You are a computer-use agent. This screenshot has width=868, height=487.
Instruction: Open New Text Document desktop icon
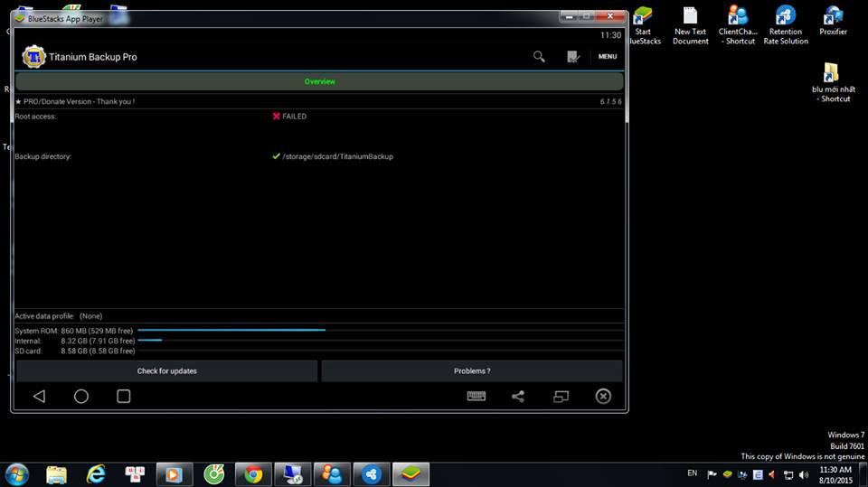[x=690, y=25]
